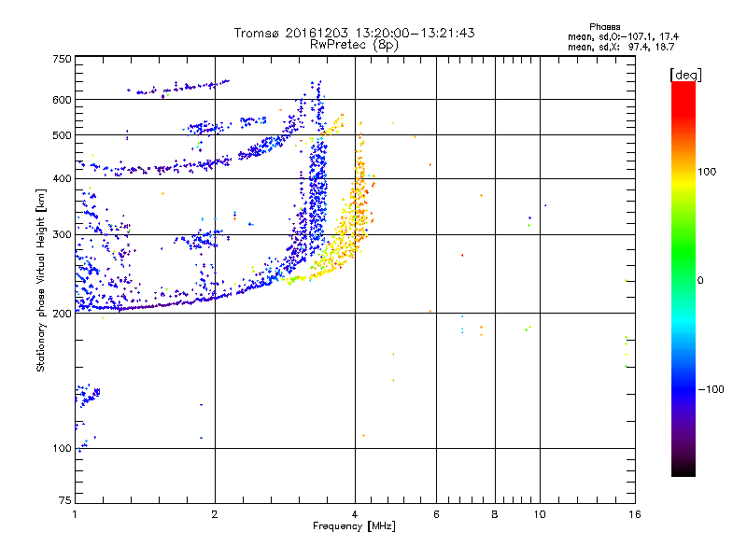Click the x-axis tick label '1'

tap(75, 514)
